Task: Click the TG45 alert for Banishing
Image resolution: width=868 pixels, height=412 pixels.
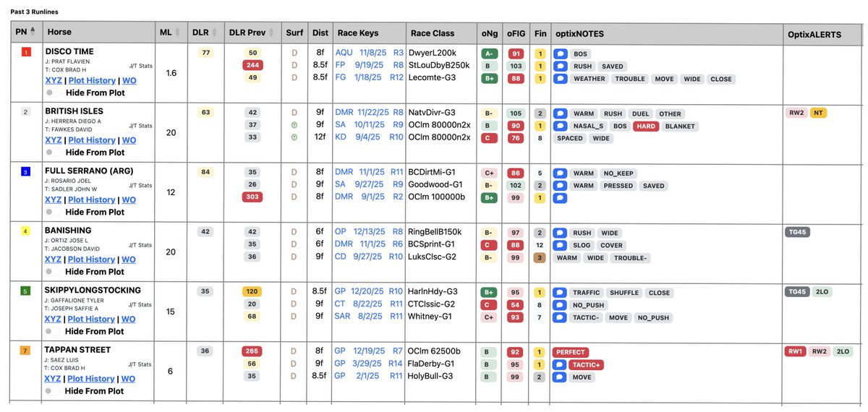Action: [796, 232]
